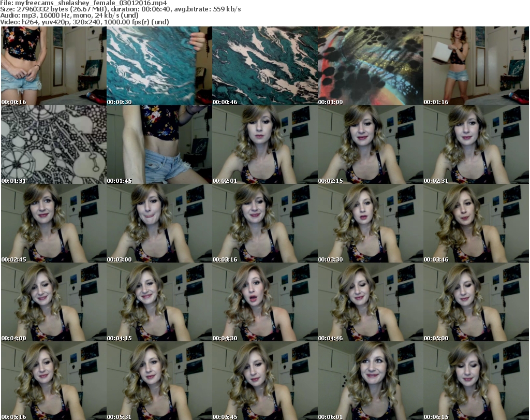View the frame at 00:06:15
530x420 pixels.
[476, 381]
